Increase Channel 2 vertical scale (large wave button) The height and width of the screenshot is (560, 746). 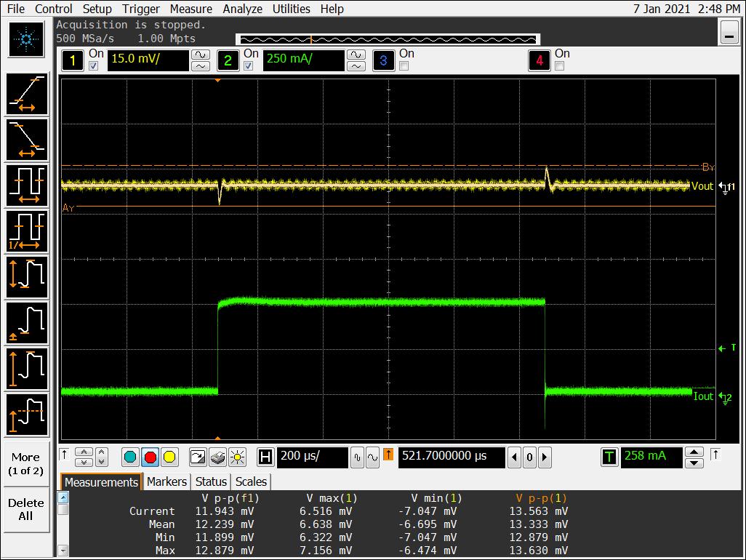(356, 55)
